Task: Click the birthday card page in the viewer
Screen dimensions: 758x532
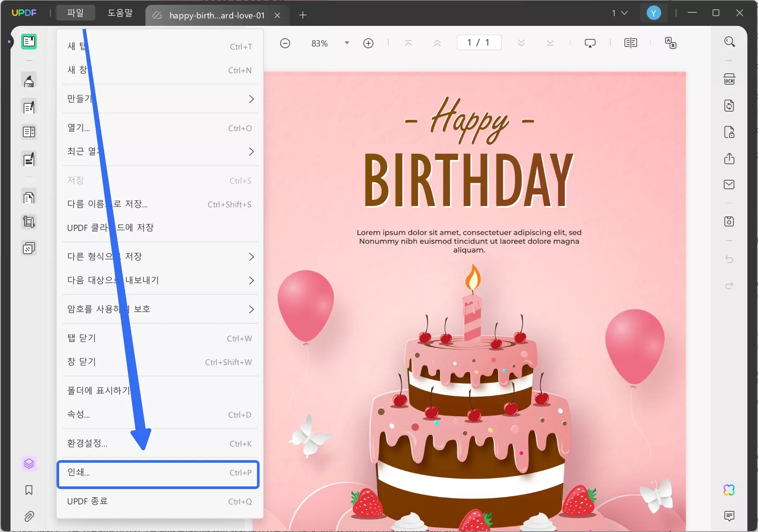Action: 475,301
